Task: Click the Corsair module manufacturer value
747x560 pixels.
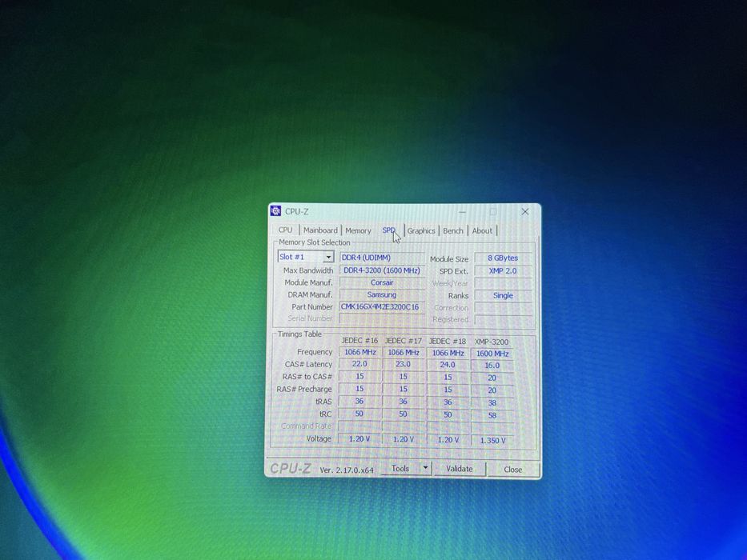Action: pyautogui.click(x=382, y=282)
